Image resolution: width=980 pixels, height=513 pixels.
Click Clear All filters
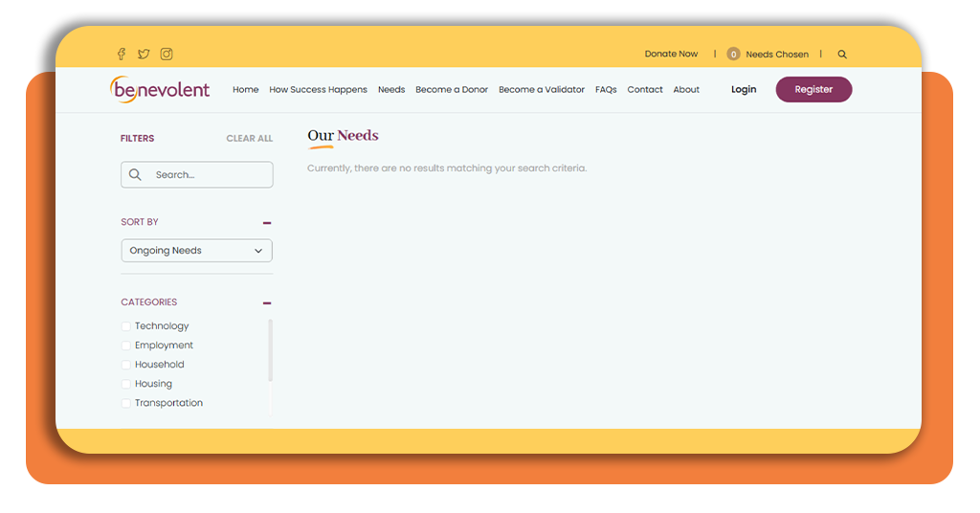point(250,138)
